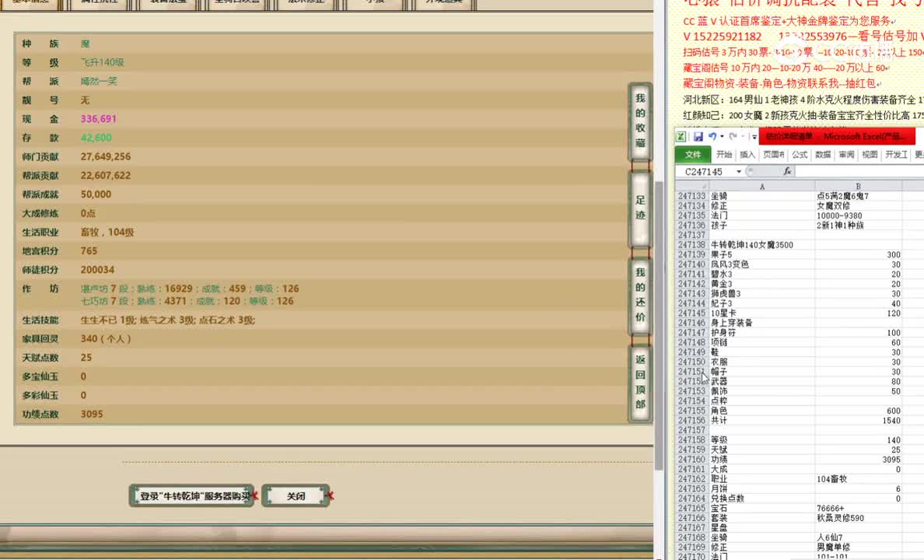Open Customize Quick Access Toolbar dropdown
This screenshot has height=560, width=924.
tap(754, 137)
